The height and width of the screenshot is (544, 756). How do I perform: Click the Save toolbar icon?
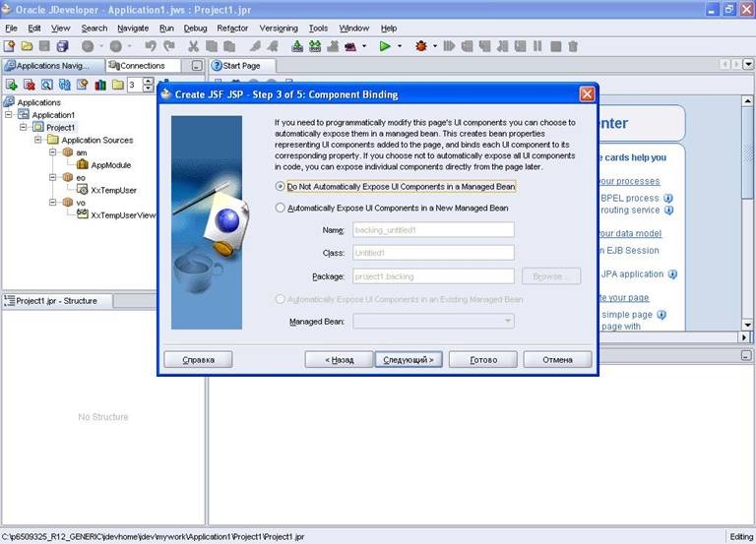[x=44, y=46]
